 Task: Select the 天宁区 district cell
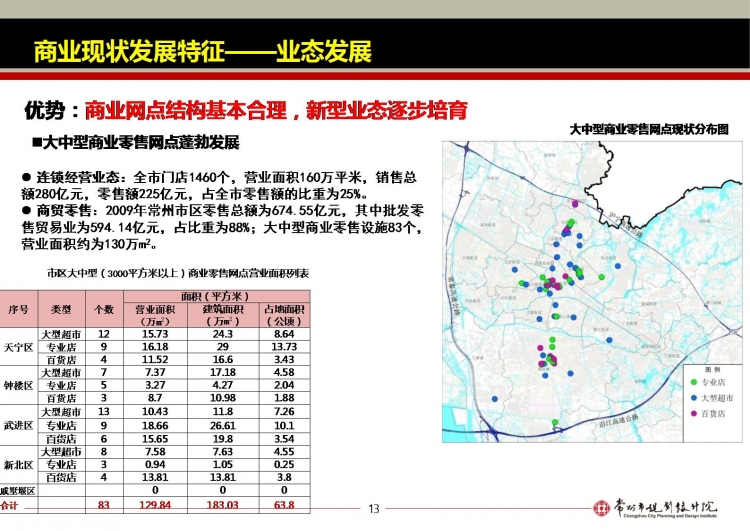pos(19,347)
